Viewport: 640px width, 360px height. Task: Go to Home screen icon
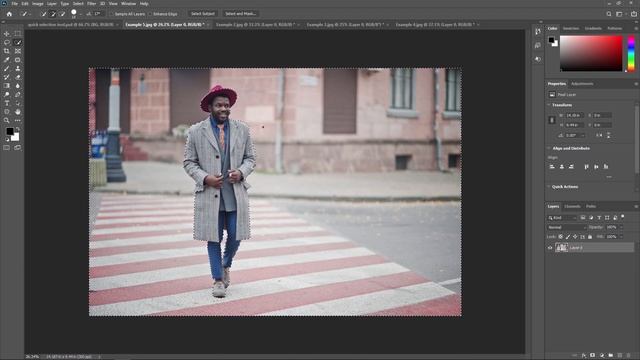pyautogui.click(x=9, y=14)
